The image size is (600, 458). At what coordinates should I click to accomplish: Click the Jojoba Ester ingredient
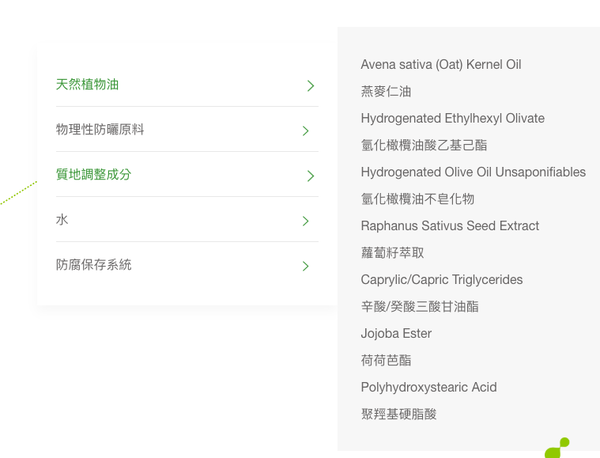point(397,334)
